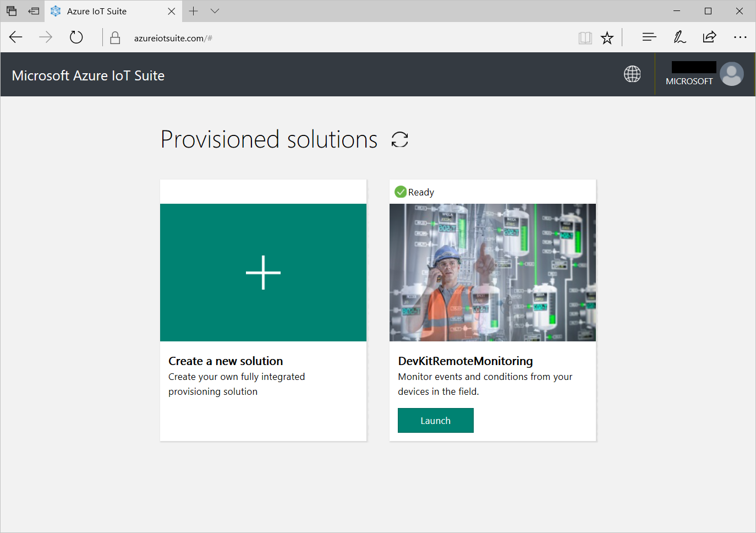The width and height of the screenshot is (756, 533).
Task: Refresh the Provisioned solutions list
Action: click(x=400, y=140)
